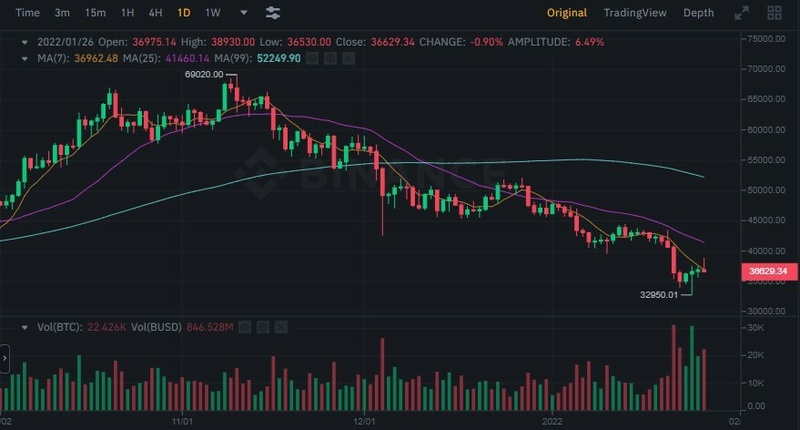
Task: Click the 69020.00 high price marker
Action: [x=204, y=74]
